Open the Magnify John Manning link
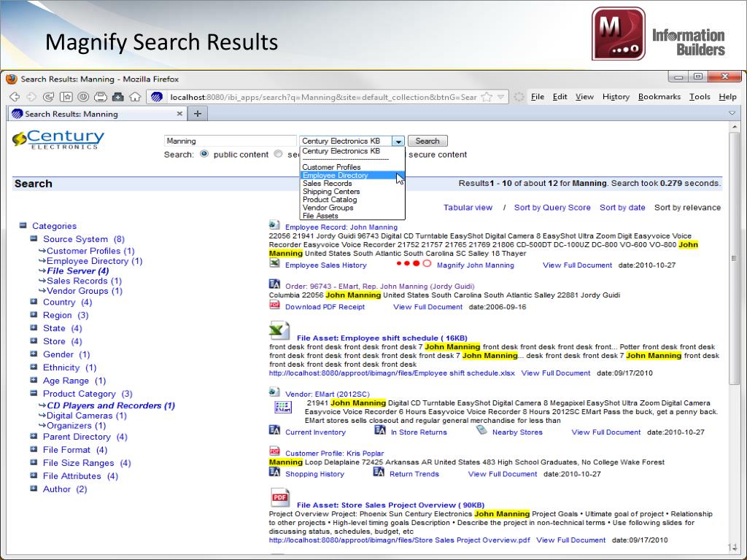 coord(476,265)
